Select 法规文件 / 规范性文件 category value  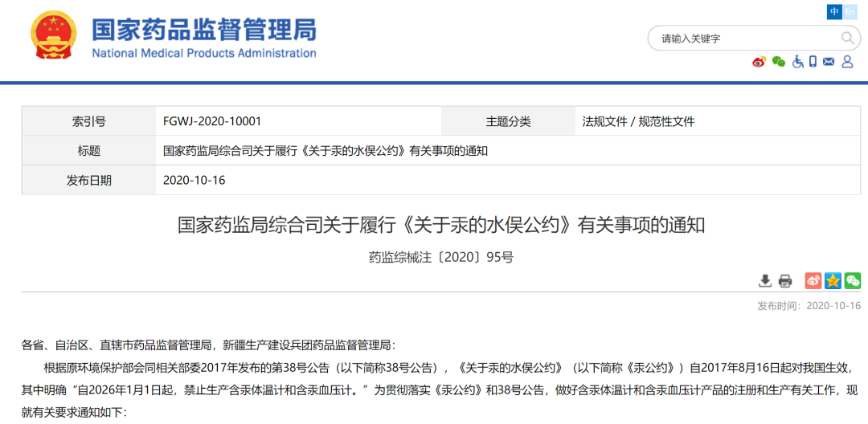tap(637, 121)
